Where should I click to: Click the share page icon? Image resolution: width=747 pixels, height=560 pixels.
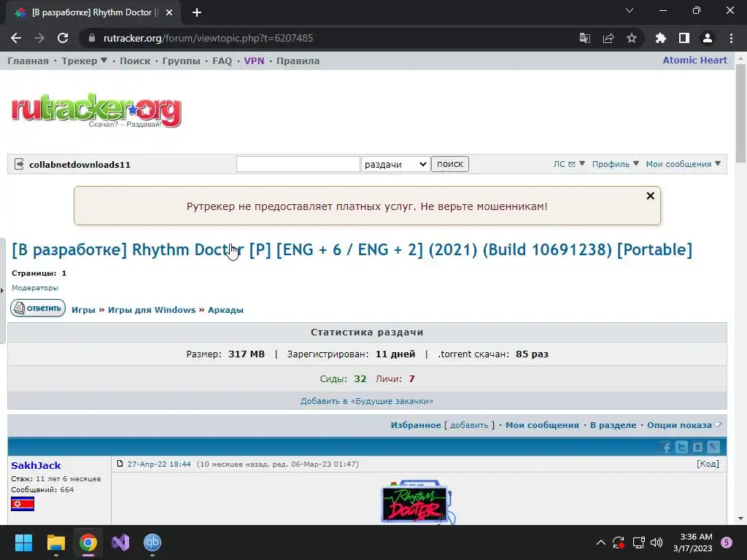tap(608, 38)
